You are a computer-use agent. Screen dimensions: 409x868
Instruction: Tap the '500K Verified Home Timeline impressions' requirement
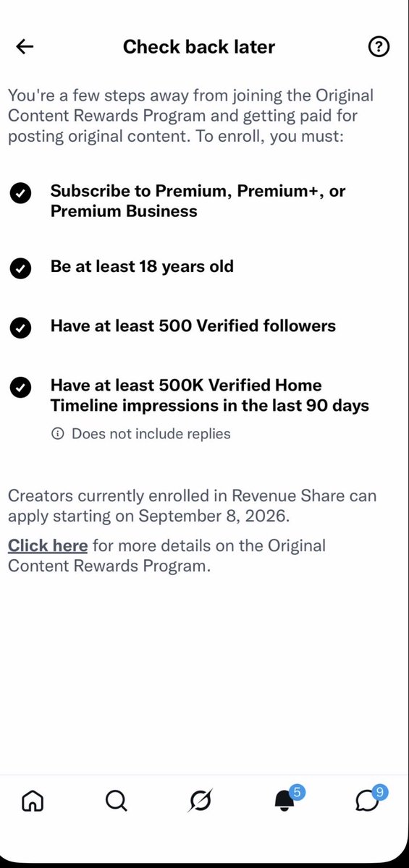click(210, 395)
